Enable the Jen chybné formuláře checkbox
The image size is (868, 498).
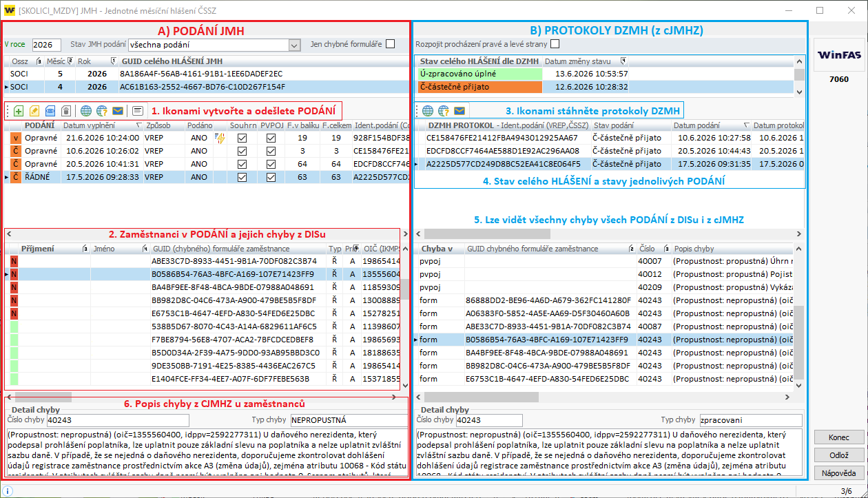coord(391,44)
